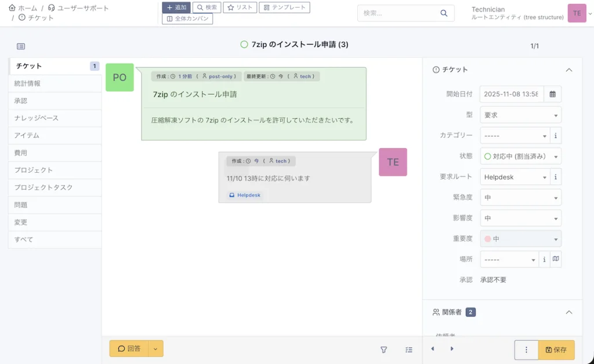Collapse the チケット panel chevron
Viewport: 594px width, 364px height.
[568, 70]
